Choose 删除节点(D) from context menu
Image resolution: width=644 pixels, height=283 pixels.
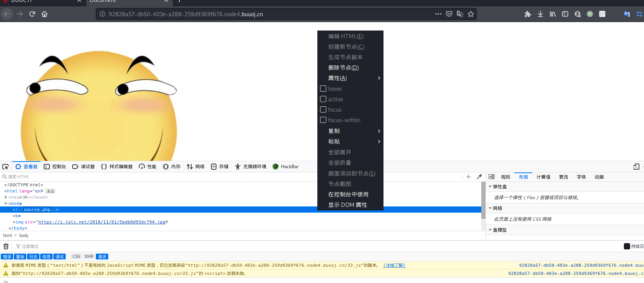[350, 68]
